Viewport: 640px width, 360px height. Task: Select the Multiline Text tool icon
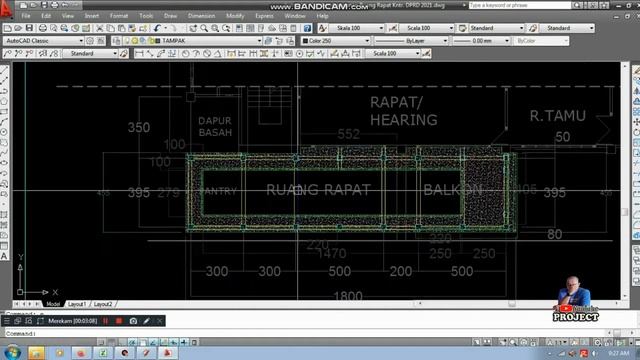click(4, 256)
